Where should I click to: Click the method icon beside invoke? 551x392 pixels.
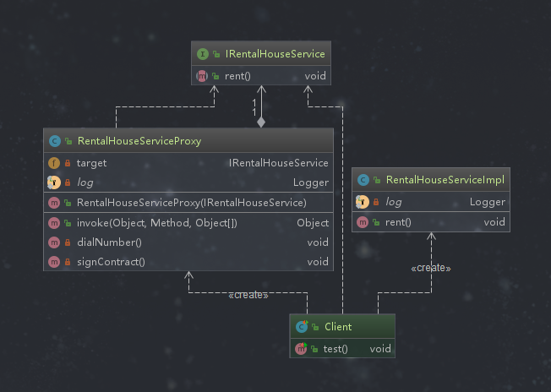coord(54,223)
